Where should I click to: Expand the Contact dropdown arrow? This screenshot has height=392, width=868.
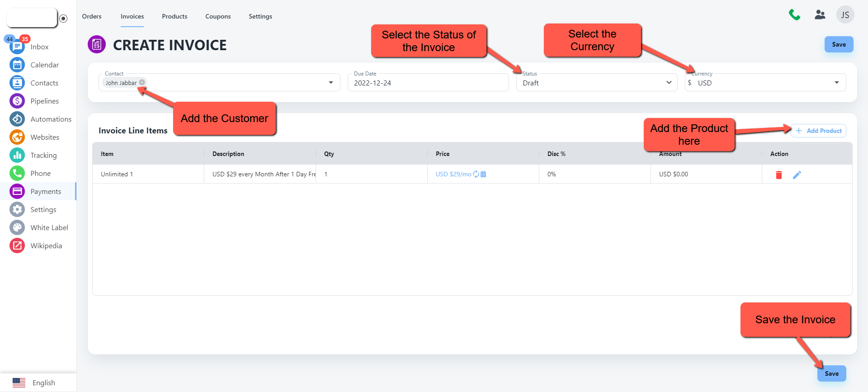click(331, 83)
